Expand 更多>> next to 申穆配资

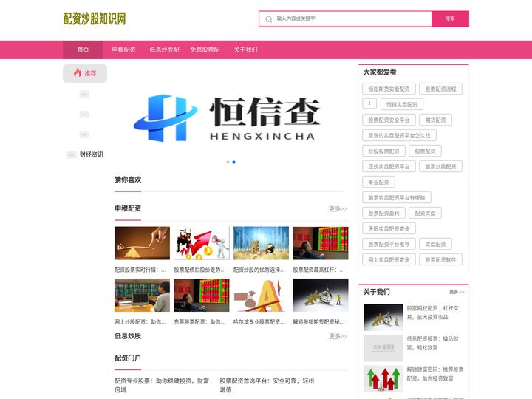(x=338, y=208)
